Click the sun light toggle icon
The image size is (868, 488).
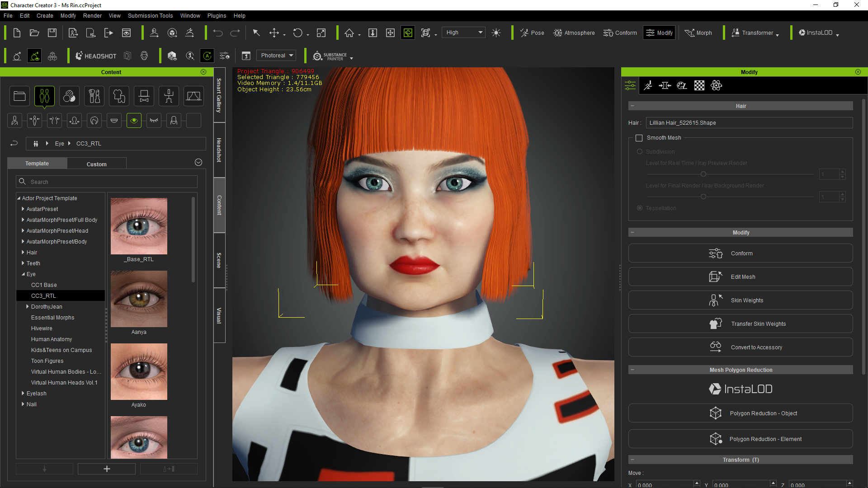click(496, 33)
